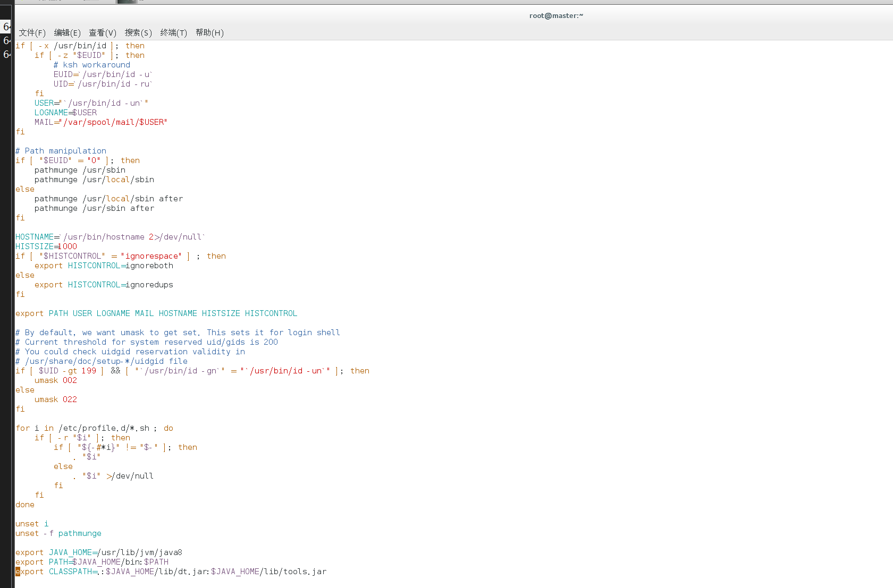Click the 'if [ -x /usr/bin/id ]; then' line
893x588 pixels.
pos(80,46)
